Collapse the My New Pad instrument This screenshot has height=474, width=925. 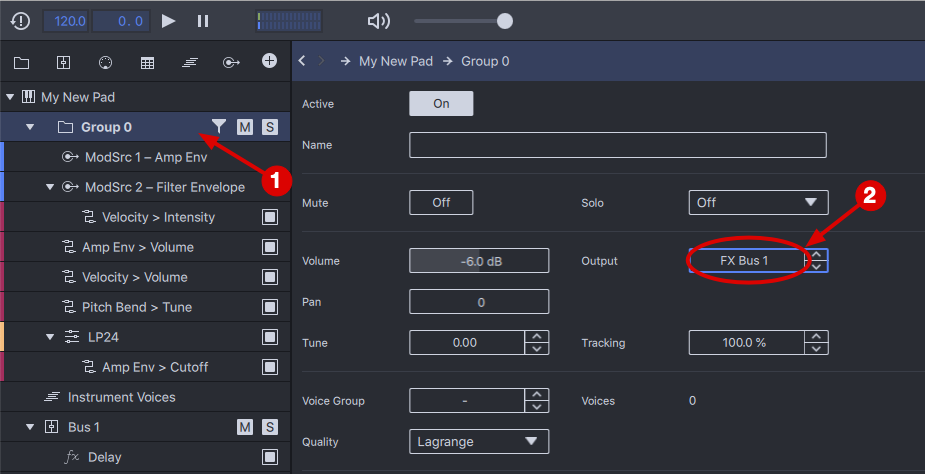pos(10,97)
